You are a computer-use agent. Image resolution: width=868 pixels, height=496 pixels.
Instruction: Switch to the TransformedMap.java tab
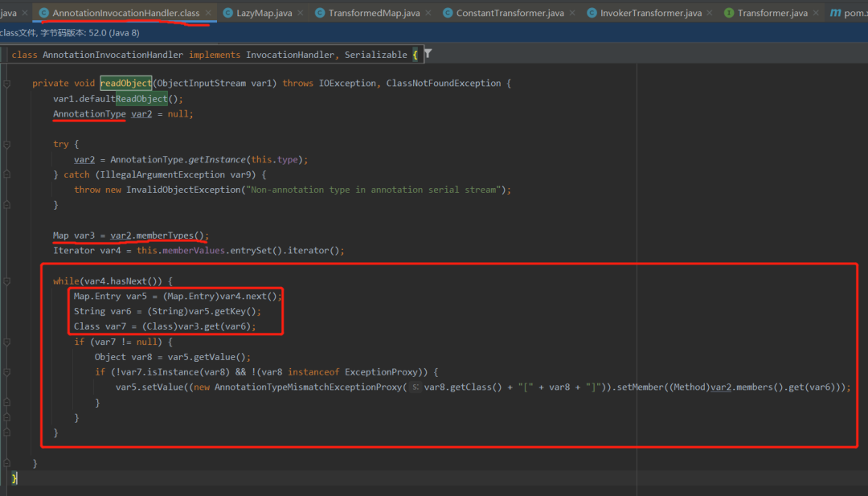click(x=374, y=13)
